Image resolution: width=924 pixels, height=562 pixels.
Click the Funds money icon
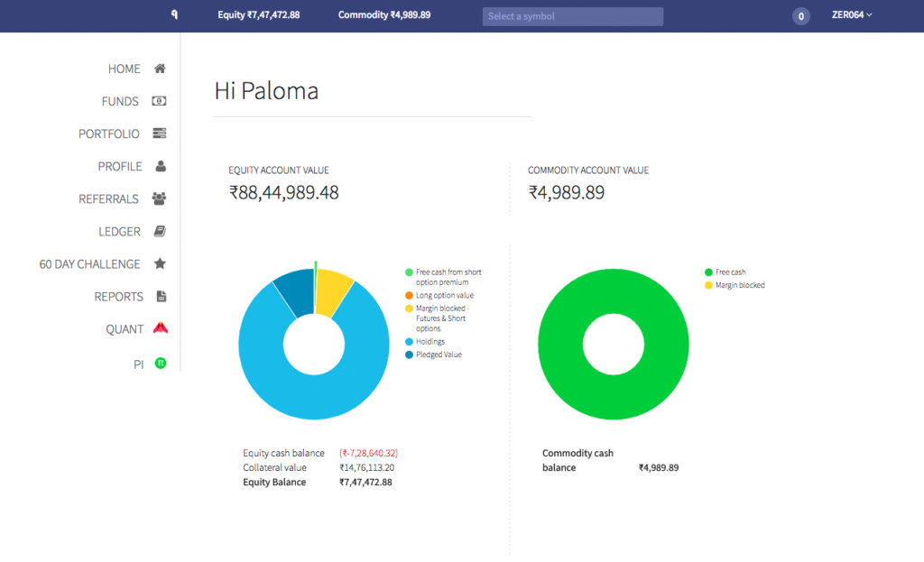(x=160, y=101)
